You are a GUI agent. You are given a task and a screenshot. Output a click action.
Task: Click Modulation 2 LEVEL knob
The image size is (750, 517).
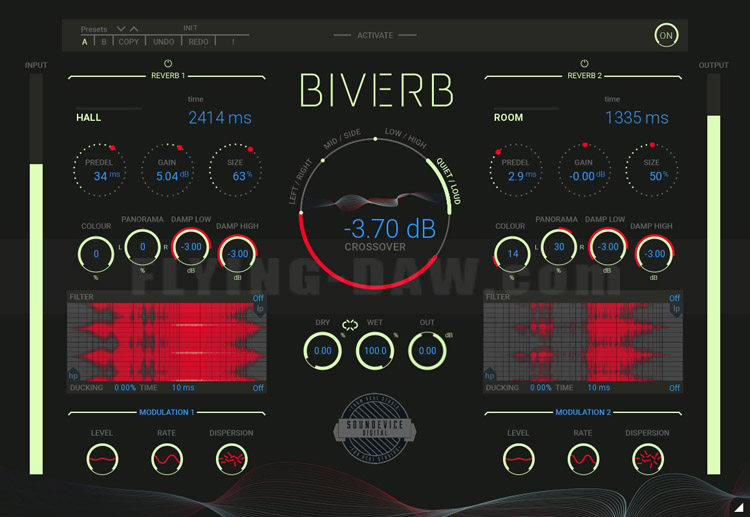(518, 459)
